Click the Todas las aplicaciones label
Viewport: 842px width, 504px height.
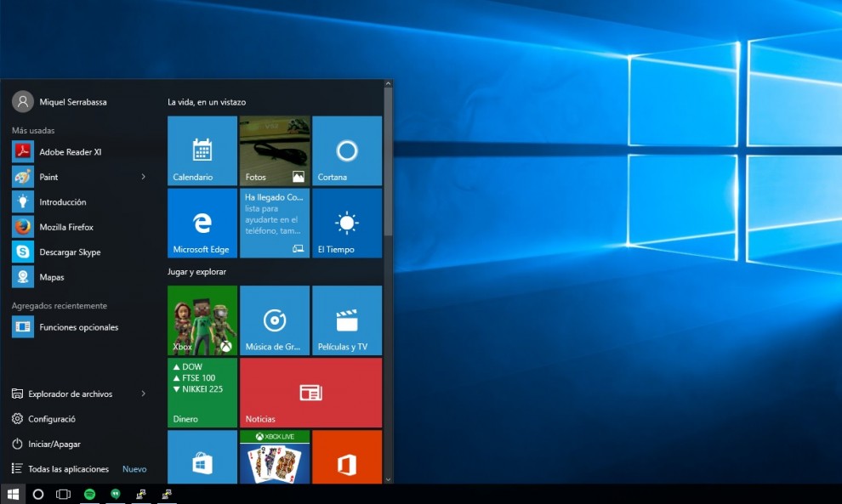pyautogui.click(x=68, y=469)
